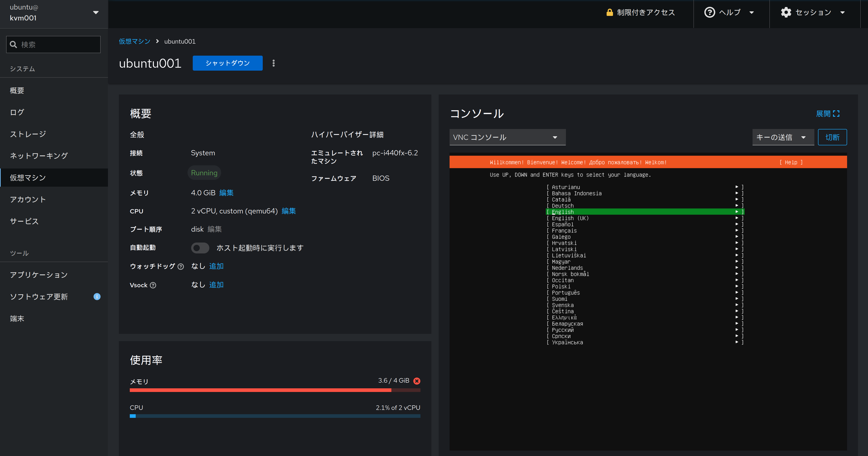Screen dimensions: 868x456
Task: Click the software update info badge
Action: tap(97, 297)
